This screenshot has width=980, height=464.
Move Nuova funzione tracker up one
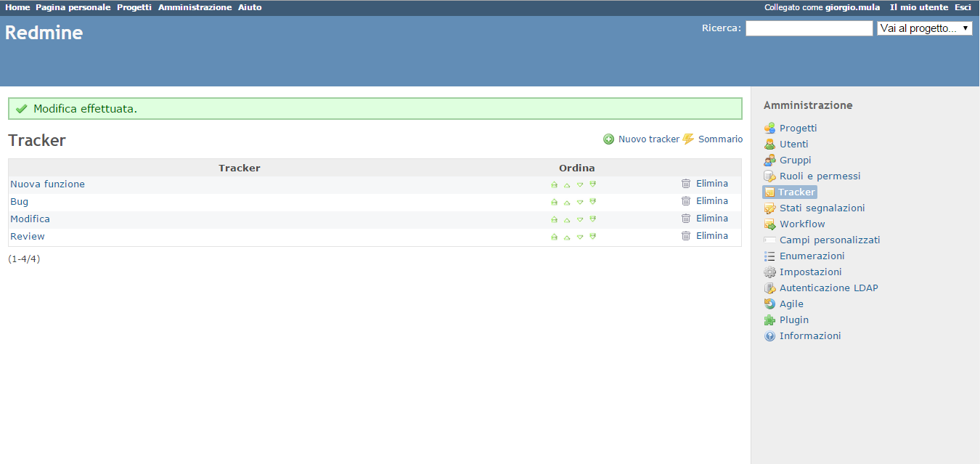pyautogui.click(x=567, y=184)
